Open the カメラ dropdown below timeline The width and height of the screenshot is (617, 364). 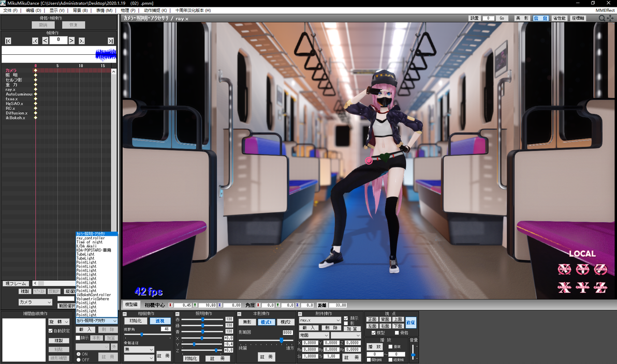click(x=35, y=302)
